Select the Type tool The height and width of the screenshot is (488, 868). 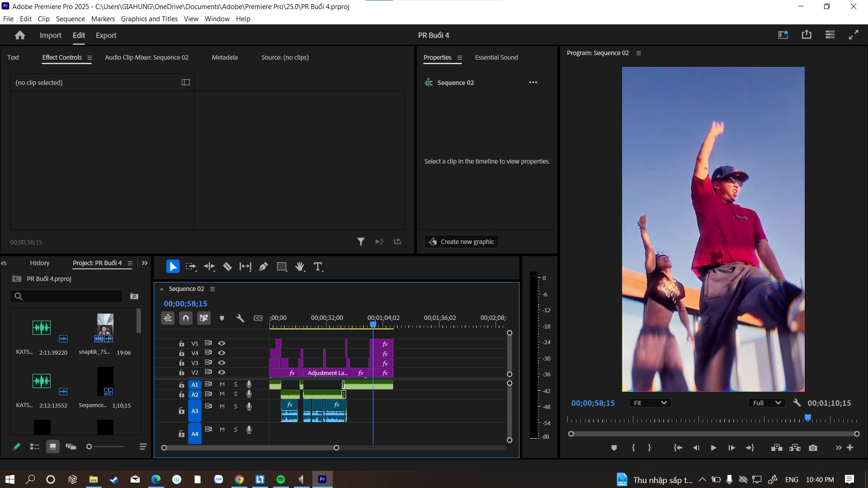click(318, 267)
